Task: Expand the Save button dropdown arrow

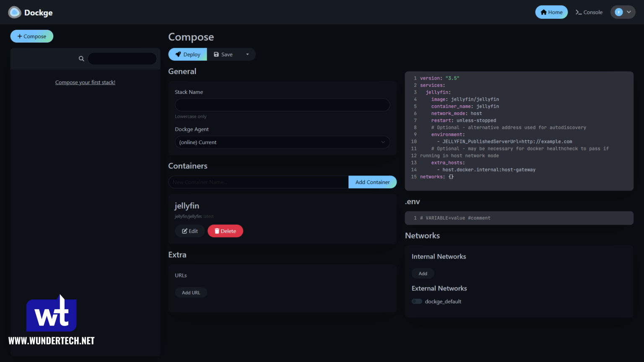Action: [247, 54]
